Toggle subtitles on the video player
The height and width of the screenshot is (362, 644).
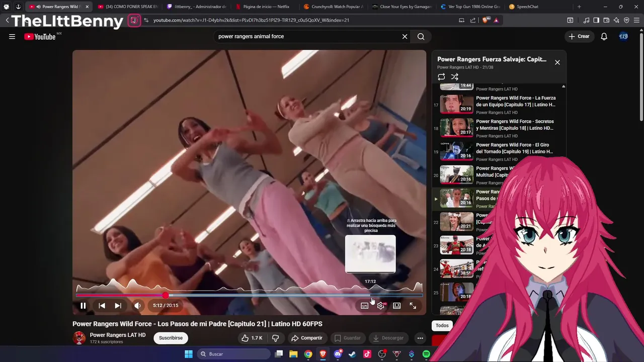(x=364, y=305)
